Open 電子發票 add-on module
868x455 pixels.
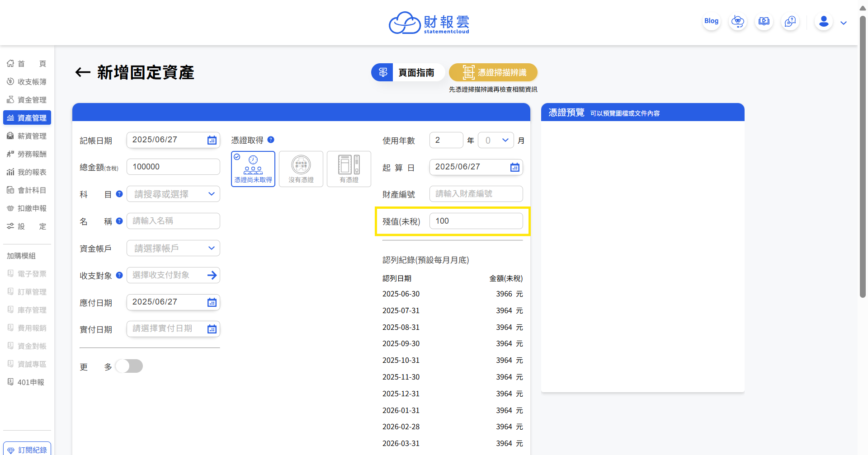[x=27, y=274]
